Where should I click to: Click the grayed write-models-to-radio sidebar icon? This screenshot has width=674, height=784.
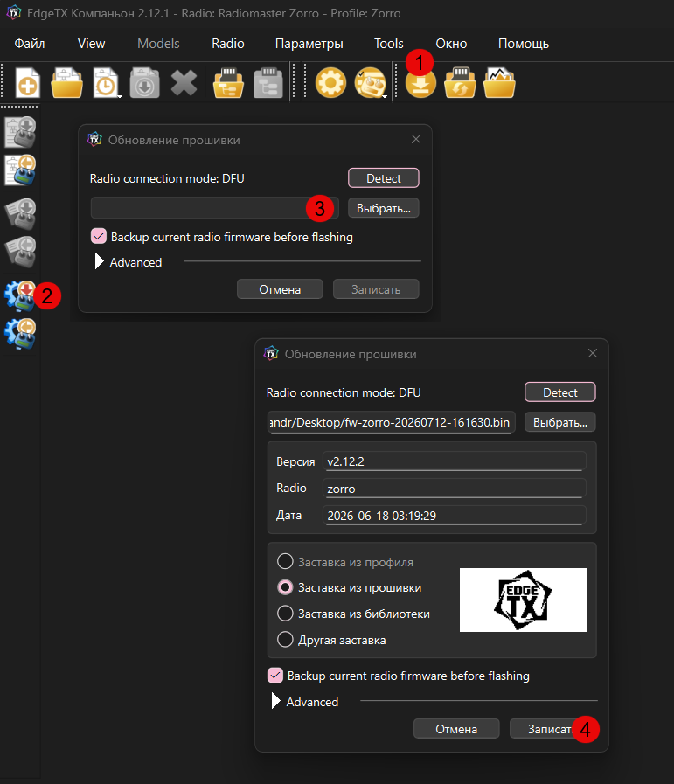point(20,132)
